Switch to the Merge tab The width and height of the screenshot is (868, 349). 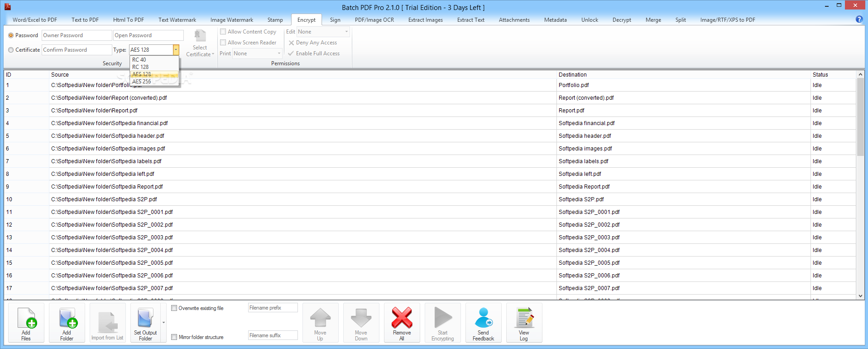(x=653, y=20)
